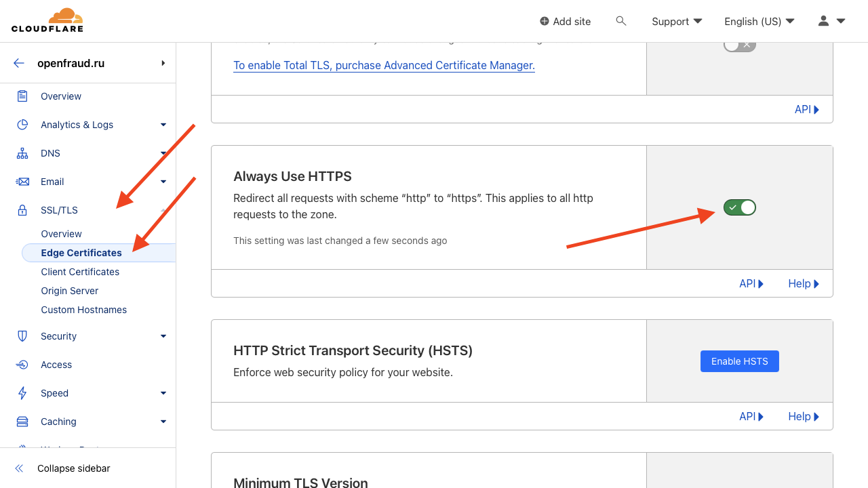Open the Help link under HSTS
The height and width of the screenshot is (488, 868).
[804, 416]
